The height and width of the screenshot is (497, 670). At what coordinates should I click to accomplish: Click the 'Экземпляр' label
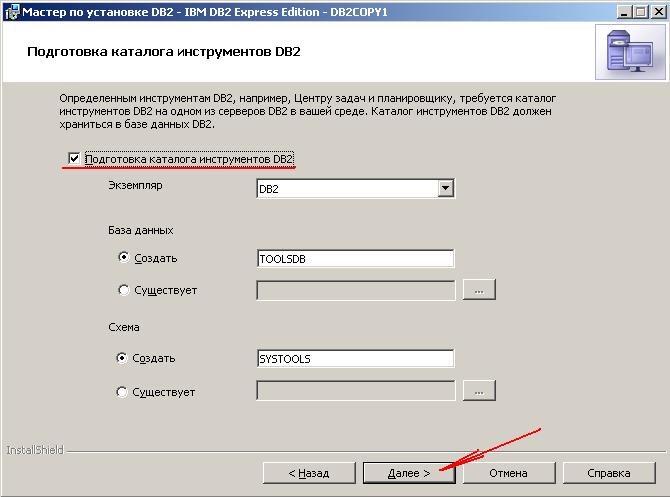(x=135, y=185)
